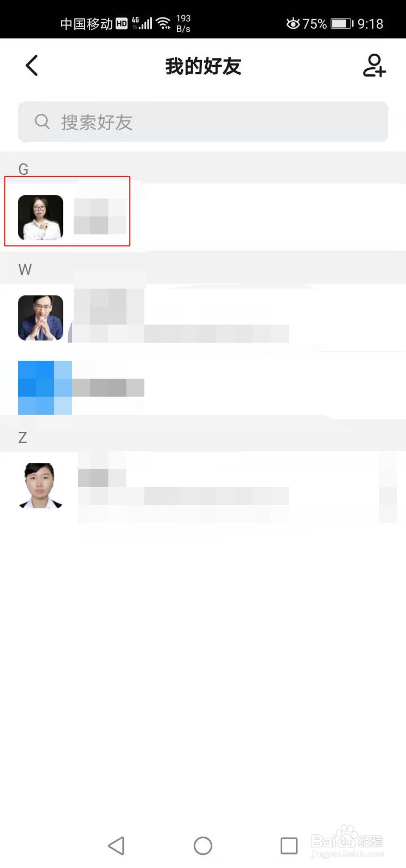This screenshot has width=406, height=868.
Task: Click the 我的好友 page title
Action: (203, 66)
